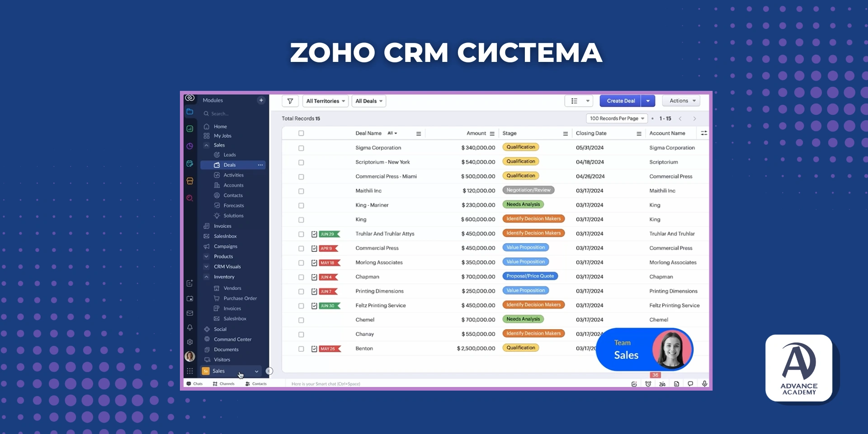This screenshot has height=434, width=868.
Task: Open the green reports rail icon
Action: tap(190, 129)
